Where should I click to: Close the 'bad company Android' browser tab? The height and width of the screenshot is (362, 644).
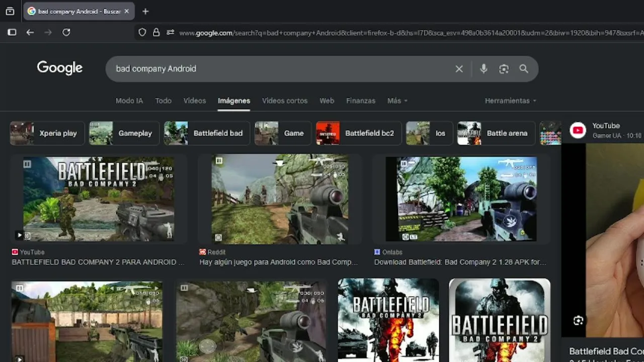(126, 11)
